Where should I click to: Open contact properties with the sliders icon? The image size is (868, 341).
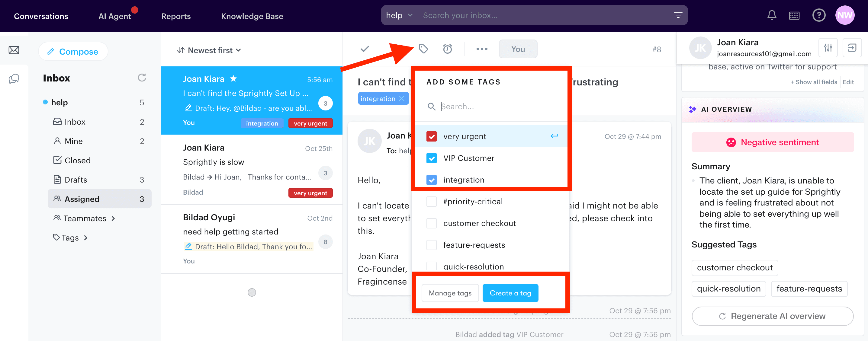coord(828,48)
